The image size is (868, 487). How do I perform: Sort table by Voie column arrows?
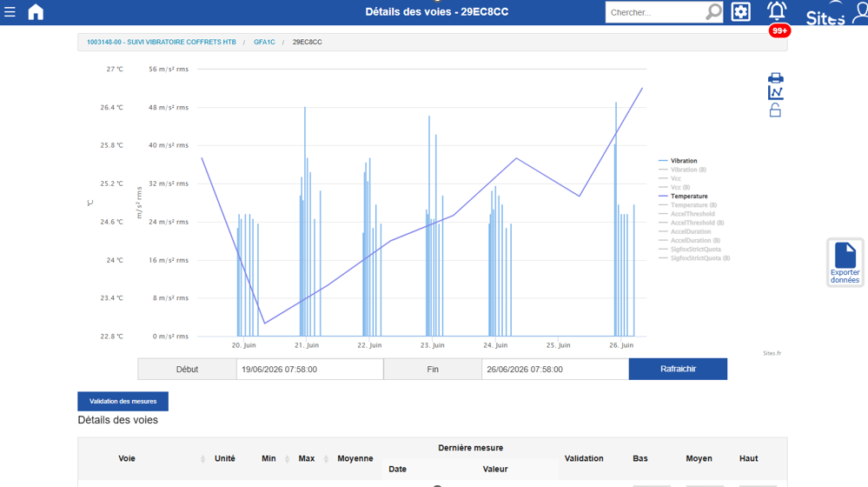point(202,459)
